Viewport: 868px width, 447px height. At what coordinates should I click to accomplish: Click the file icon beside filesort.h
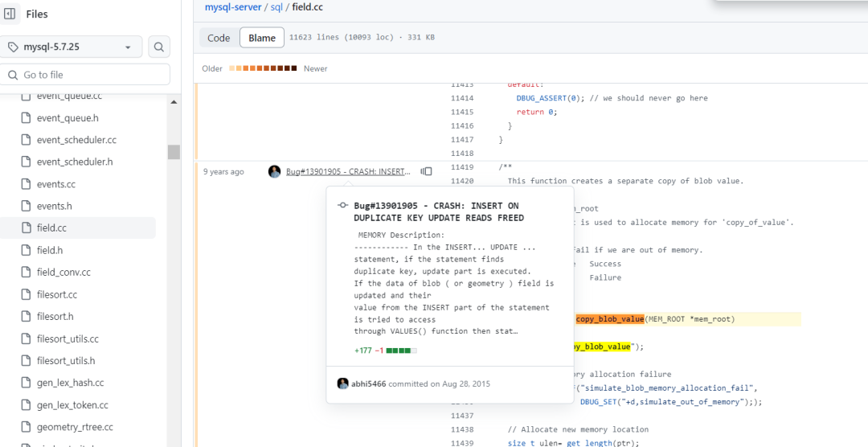click(26, 316)
